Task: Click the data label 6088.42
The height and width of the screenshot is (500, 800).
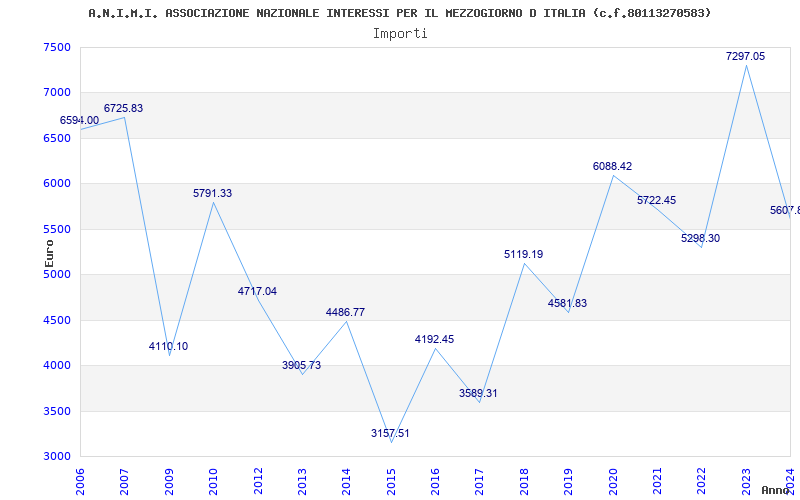Action: 612,166
